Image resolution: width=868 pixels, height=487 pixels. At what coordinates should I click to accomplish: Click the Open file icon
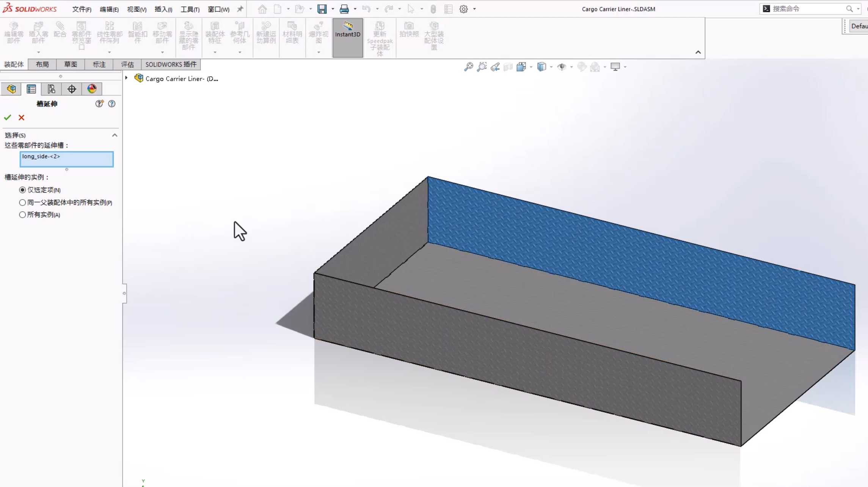coord(300,9)
